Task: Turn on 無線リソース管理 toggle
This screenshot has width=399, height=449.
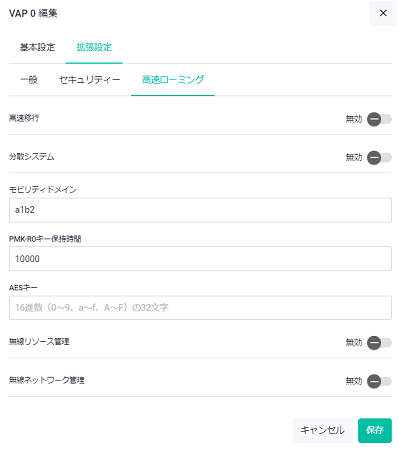Action: pyautogui.click(x=379, y=342)
